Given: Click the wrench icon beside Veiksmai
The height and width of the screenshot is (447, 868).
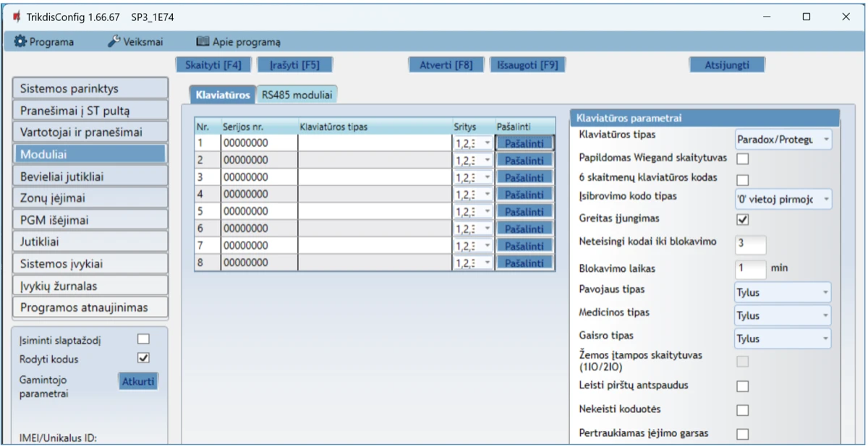Looking at the screenshot, I should click(114, 42).
